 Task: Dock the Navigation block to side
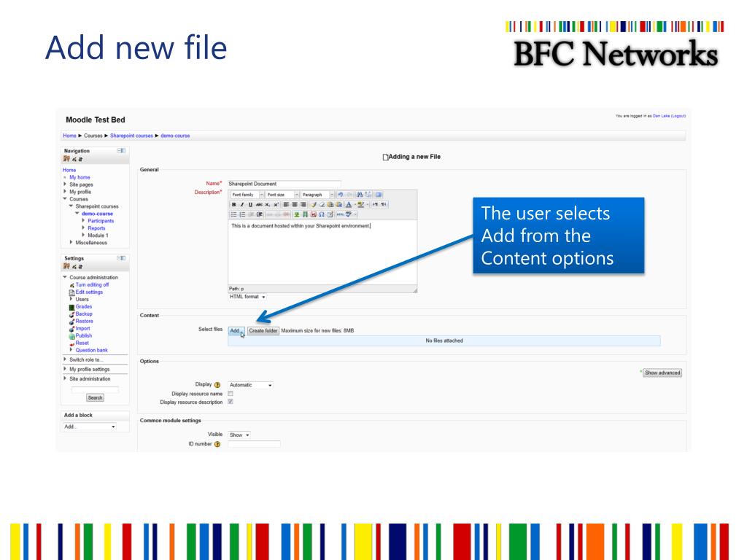tap(122, 150)
